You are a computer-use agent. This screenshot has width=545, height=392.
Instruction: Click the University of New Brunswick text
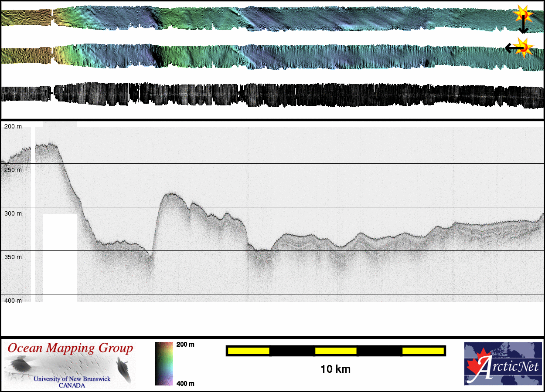click(x=72, y=379)
